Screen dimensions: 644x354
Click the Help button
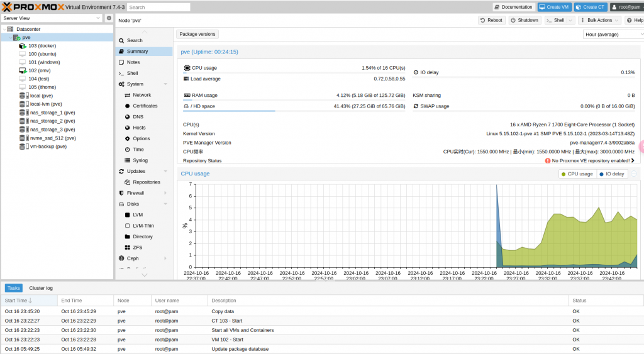[635, 20]
